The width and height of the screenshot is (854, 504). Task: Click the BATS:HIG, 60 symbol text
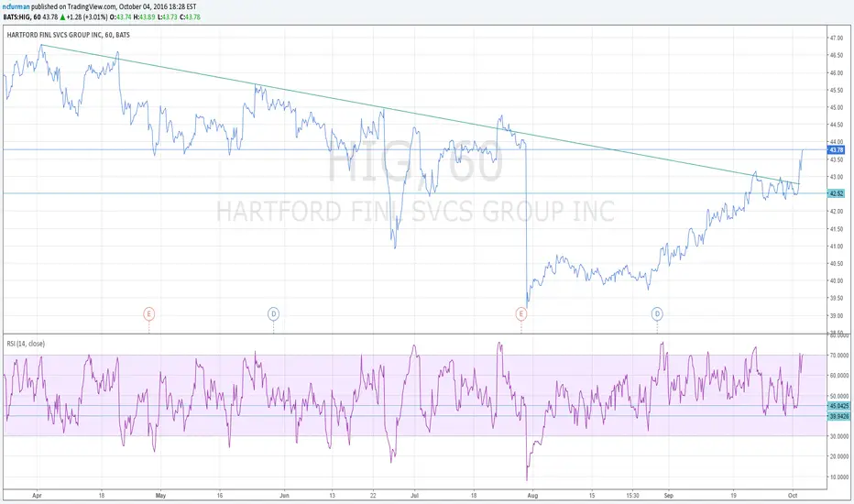[x=22, y=16]
